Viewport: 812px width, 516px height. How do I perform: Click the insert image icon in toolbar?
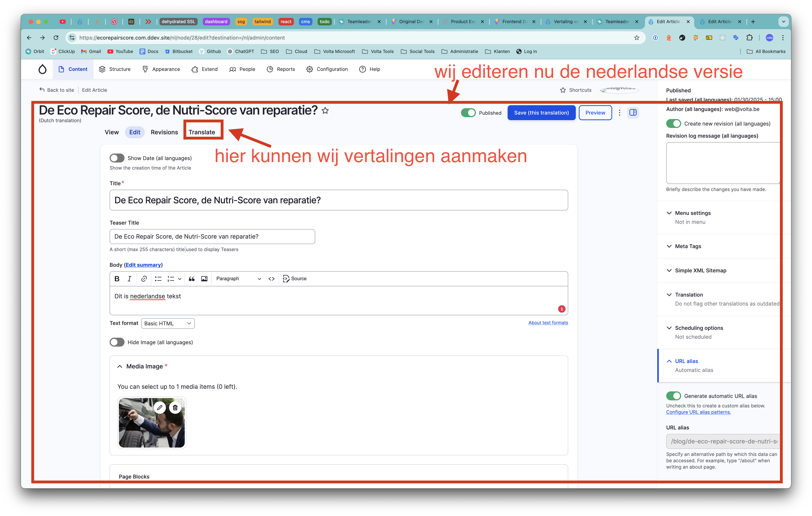(x=204, y=278)
